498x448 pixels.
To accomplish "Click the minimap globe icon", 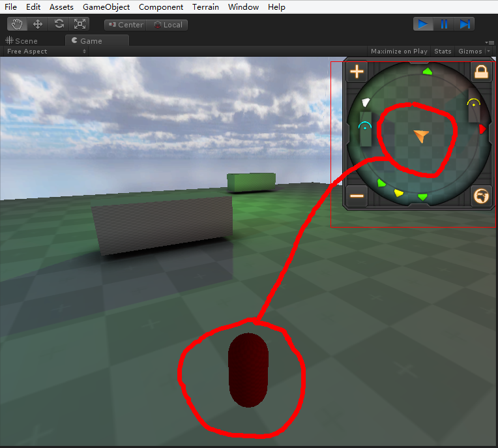I will (481, 196).
